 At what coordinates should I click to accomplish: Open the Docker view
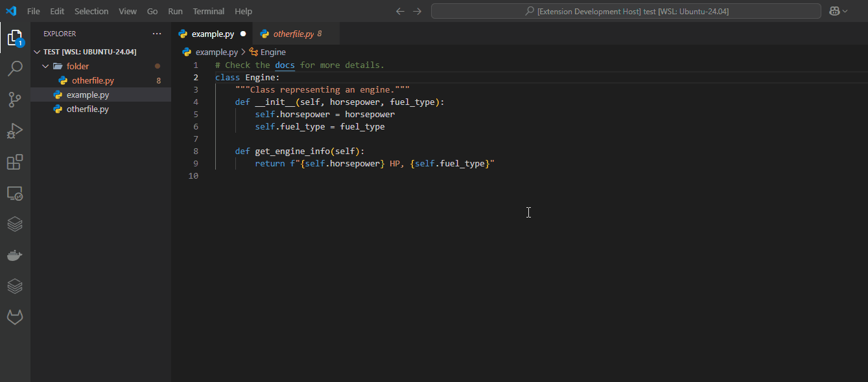pos(15,255)
